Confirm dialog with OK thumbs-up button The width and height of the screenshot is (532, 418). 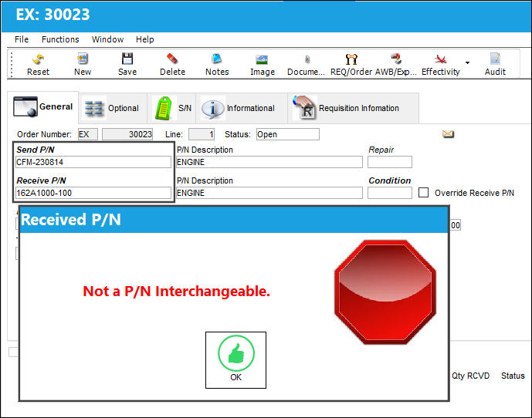[x=236, y=360]
